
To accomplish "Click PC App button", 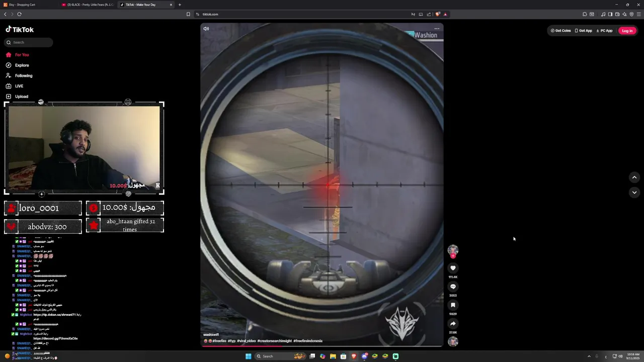I will pos(604,31).
